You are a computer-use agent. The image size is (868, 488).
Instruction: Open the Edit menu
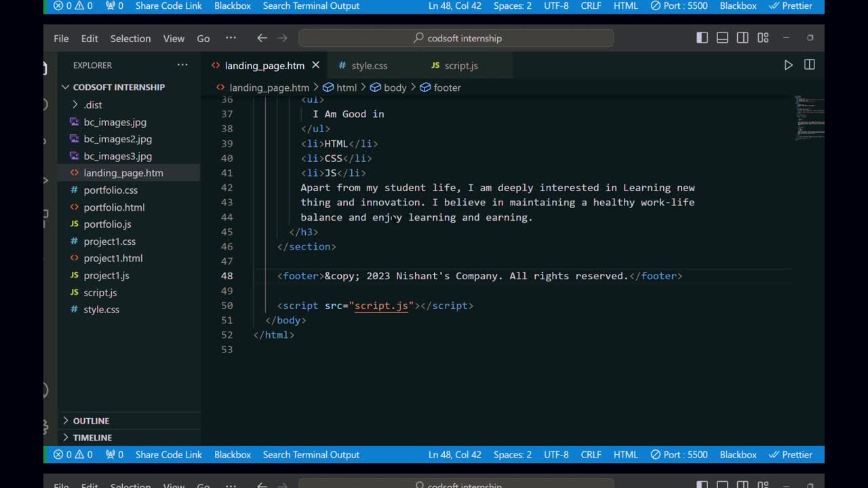(x=90, y=39)
